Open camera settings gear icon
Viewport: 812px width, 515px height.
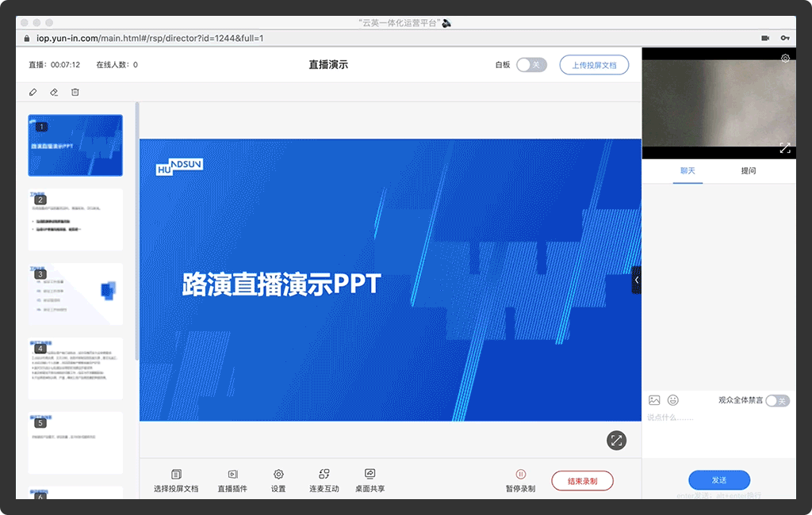[785, 58]
